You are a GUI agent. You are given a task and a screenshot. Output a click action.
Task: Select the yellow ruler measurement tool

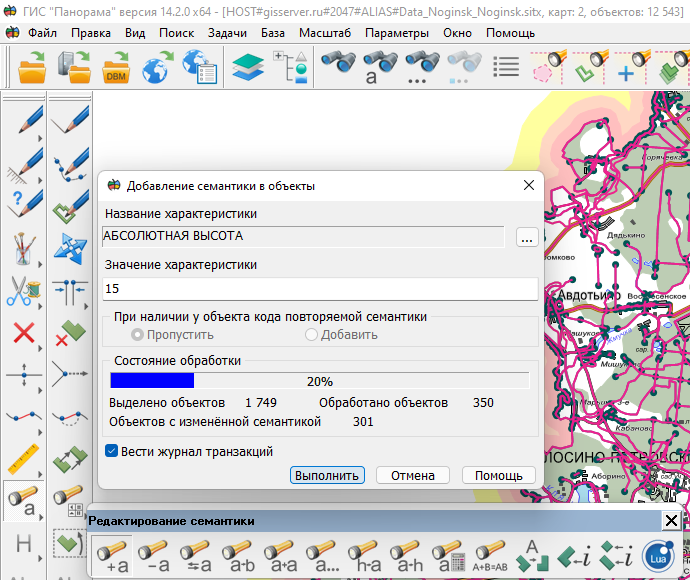pyautogui.click(x=23, y=461)
